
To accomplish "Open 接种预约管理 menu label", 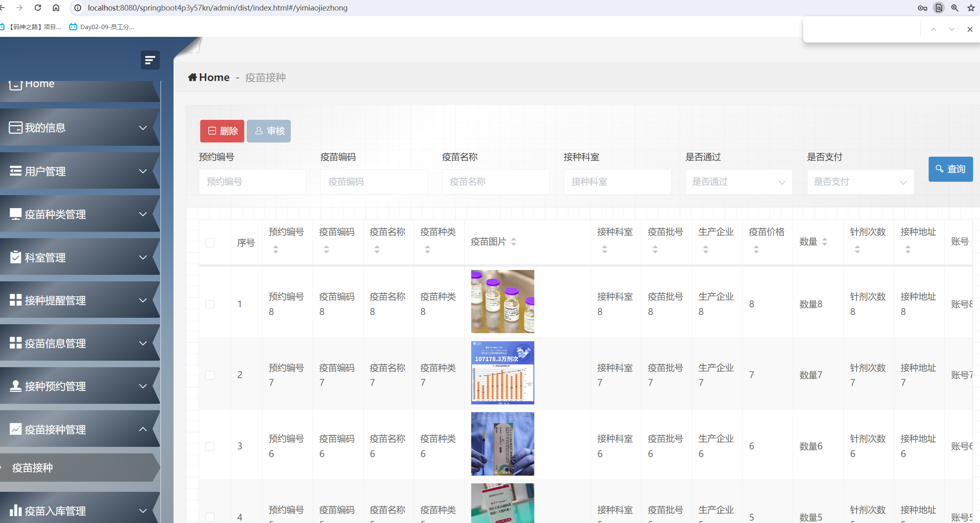I will coord(55,386).
